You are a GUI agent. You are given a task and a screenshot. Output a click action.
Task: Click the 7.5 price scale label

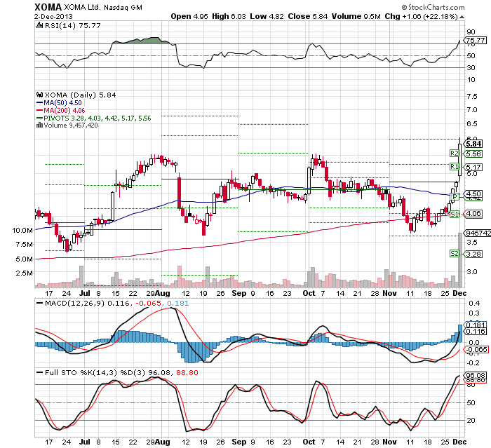pyautogui.click(x=472, y=97)
